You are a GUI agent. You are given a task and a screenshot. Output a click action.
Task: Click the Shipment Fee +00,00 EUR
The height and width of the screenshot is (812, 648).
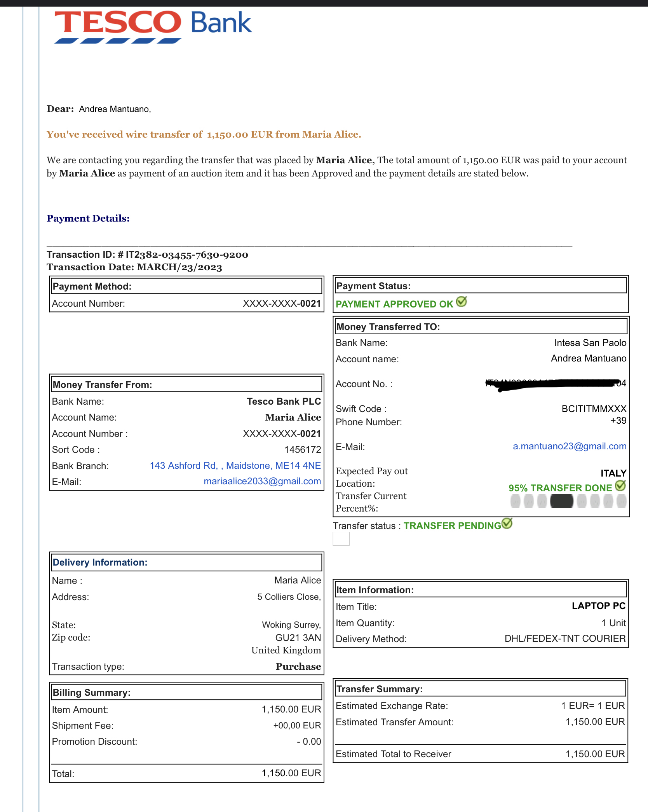coord(297,726)
